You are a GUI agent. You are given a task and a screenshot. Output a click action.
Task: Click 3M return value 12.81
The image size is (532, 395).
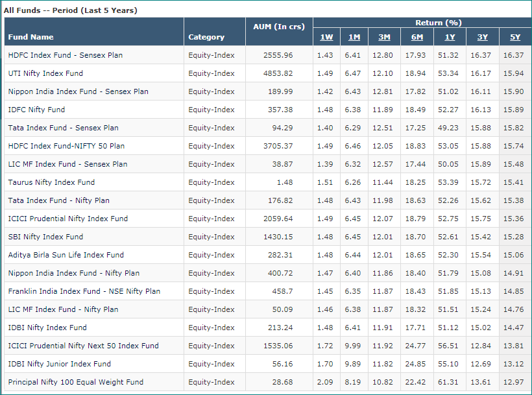pyautogui.click(x=383, y=91)
